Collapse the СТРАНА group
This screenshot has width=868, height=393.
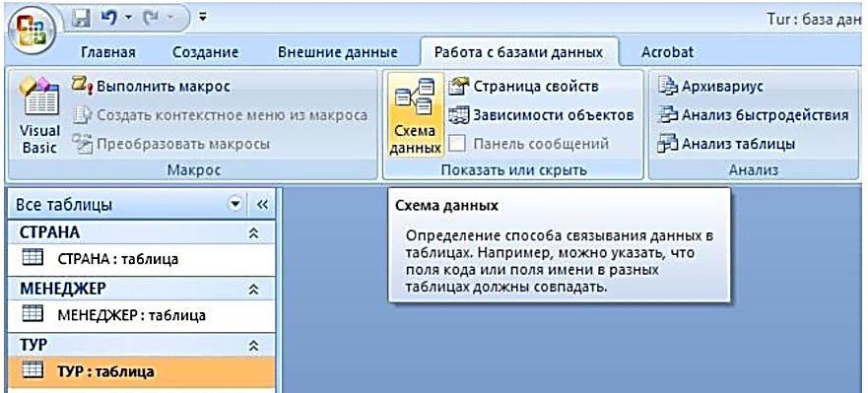(253, 233)
